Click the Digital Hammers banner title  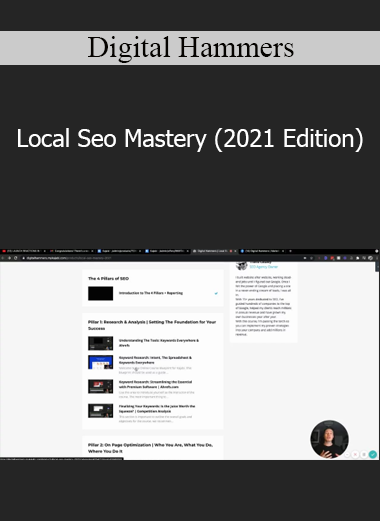pyautogui.click(x=191, y=48)
